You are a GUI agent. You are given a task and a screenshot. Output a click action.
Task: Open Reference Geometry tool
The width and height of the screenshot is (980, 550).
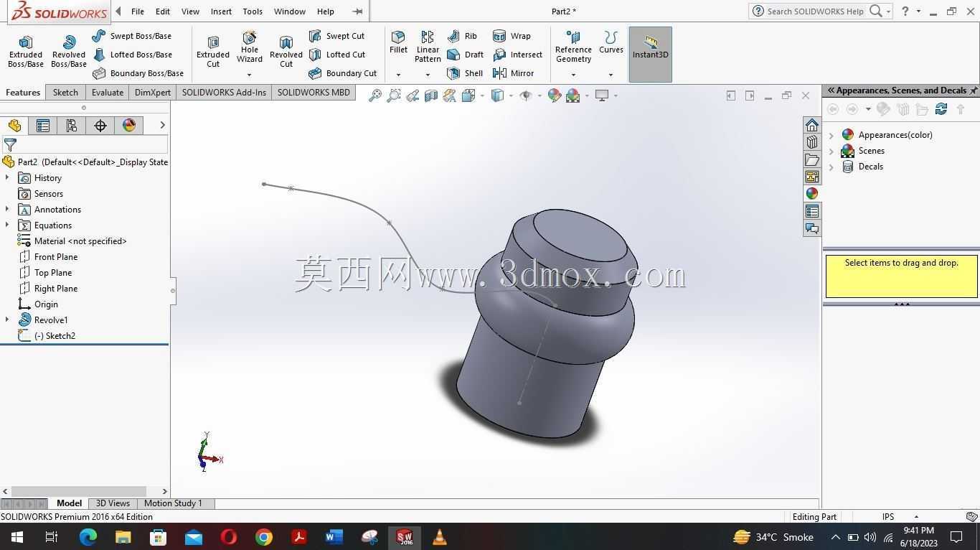573,47
